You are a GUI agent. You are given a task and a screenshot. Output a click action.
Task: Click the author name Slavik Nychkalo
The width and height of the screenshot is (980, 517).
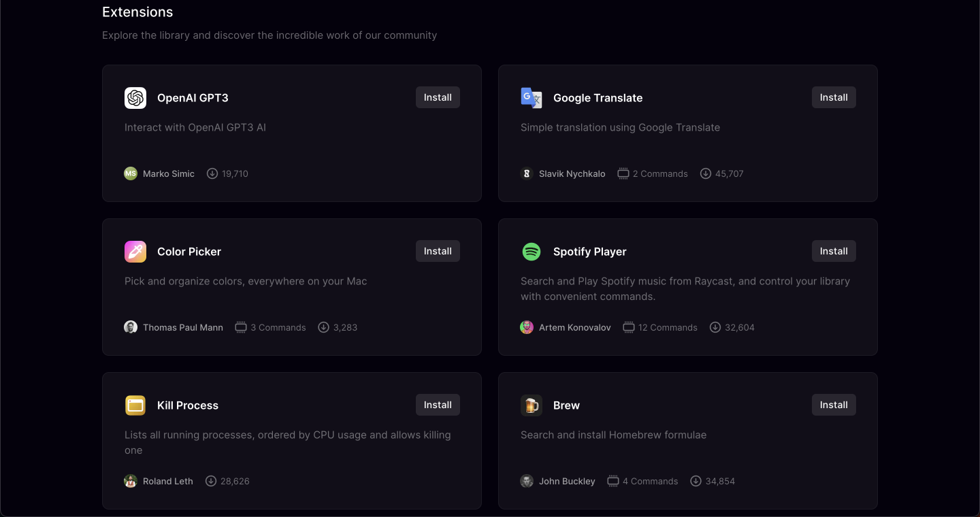pos(572,173)
